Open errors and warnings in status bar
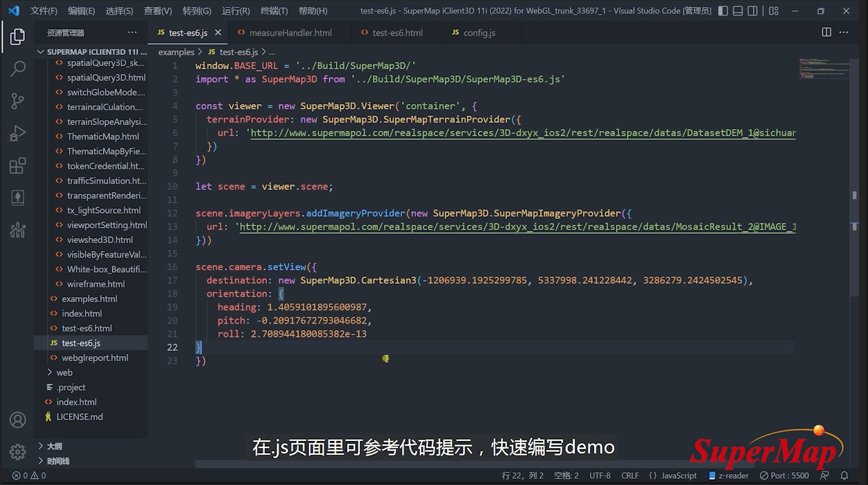The image size is (868, 485). 29,476
